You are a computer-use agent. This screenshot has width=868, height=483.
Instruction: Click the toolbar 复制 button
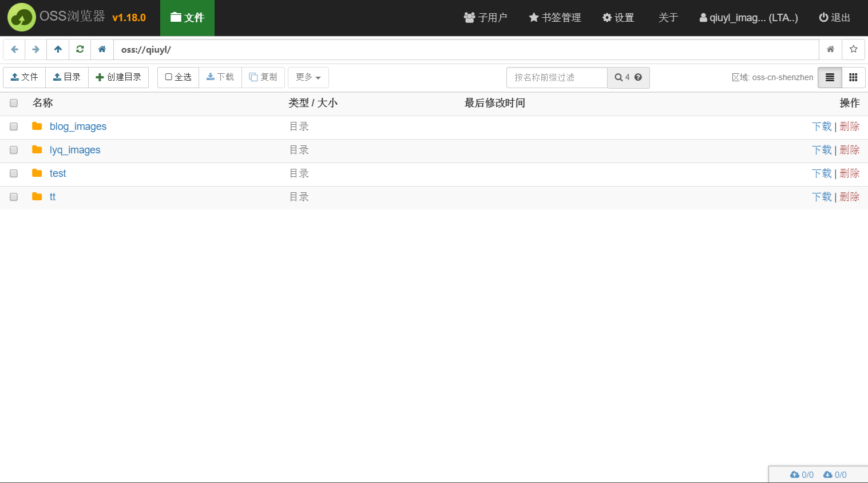point(263,77)
